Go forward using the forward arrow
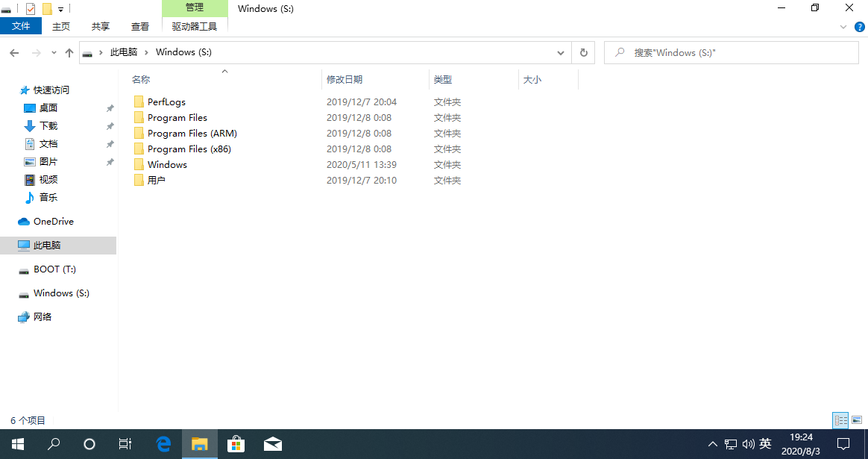This screenshot has height=459, width=868. pos(36,53)
